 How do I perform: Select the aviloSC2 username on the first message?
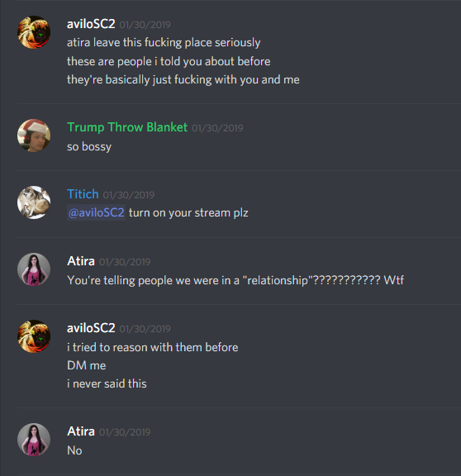coord(91,24)
